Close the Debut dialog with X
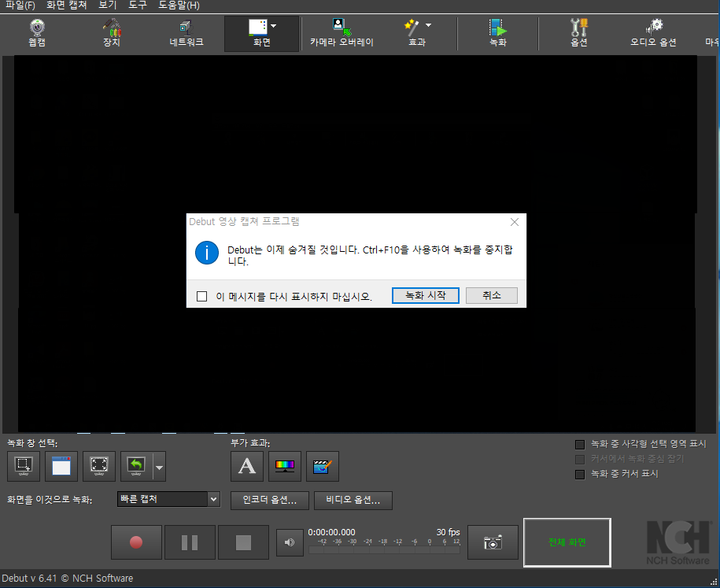720x588 pixels. pyautogui.click(x=515, y=222)
